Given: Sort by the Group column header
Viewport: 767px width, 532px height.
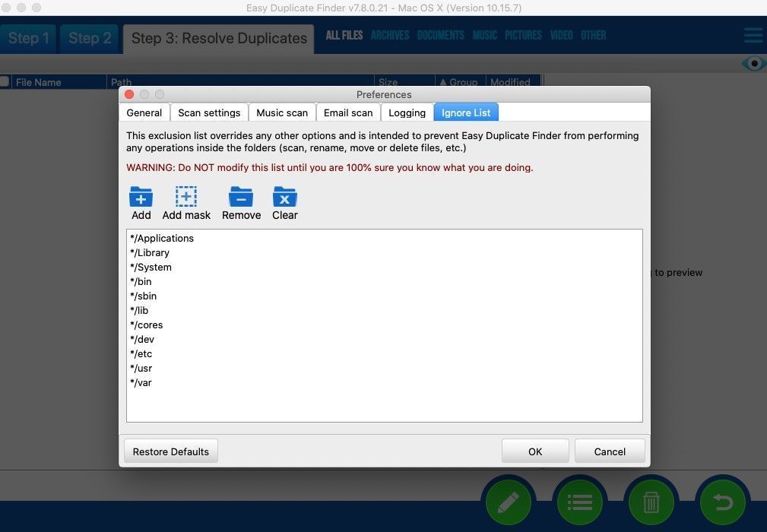Looking at the screenshot, I should pos(459,82).
